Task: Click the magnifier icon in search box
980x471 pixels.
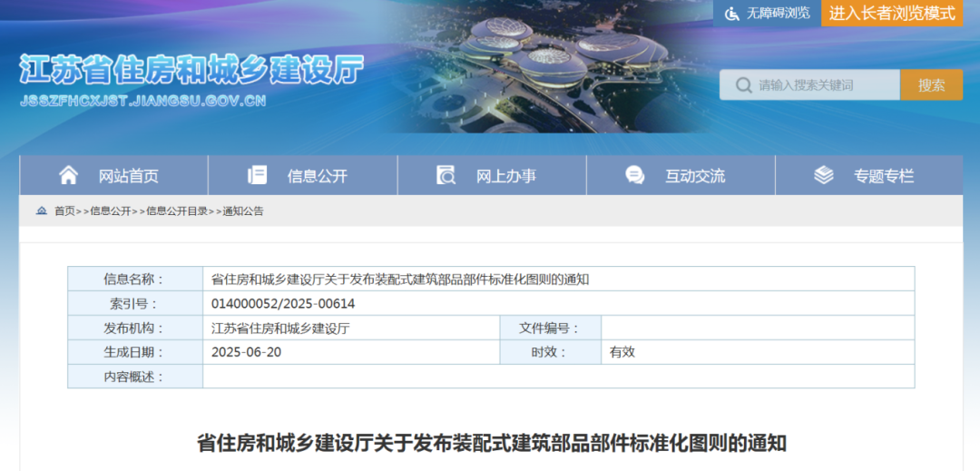Action: pyautogui.click(x=743, y=85)
